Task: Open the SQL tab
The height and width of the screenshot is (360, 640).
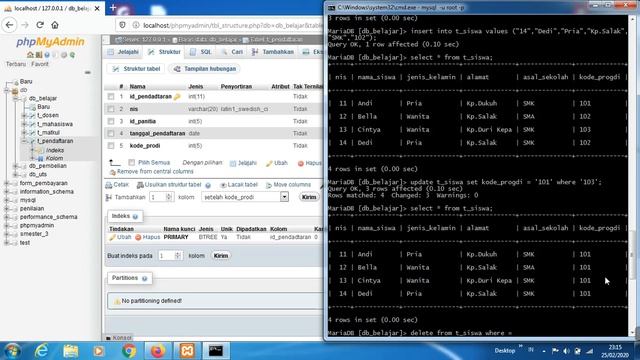Action: point(201,52)
